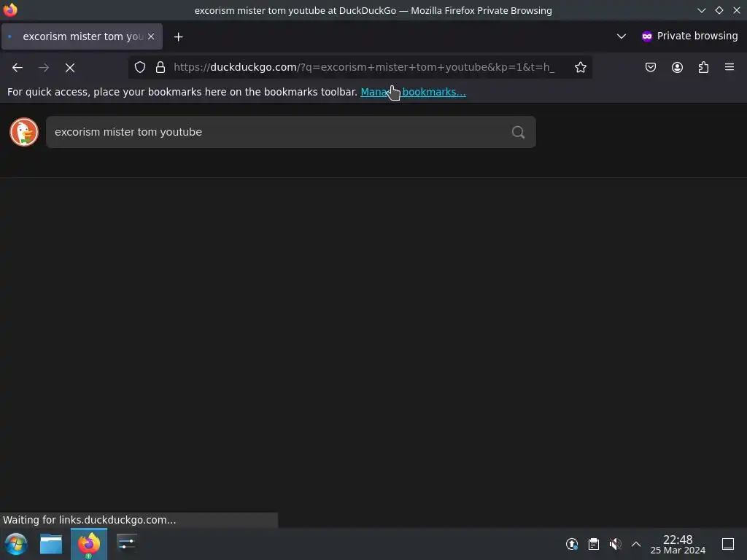The image size is (747, 560).
Task: Stop loading the page
Action: 70,68
